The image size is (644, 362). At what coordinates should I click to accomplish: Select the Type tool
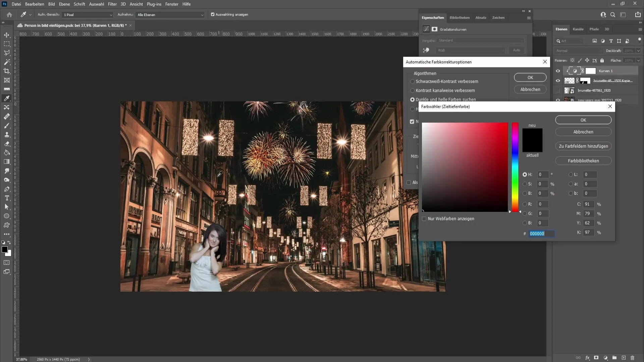pos(7,198)
